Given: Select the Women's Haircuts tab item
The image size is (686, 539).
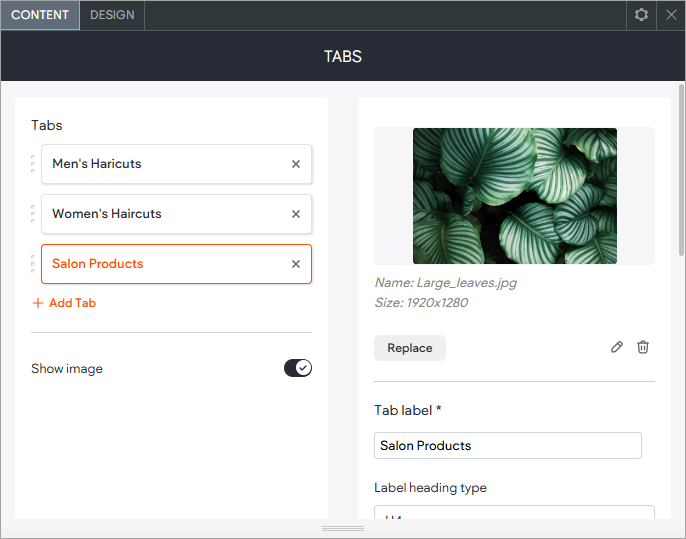Looking at the screenshot, I should (x=160, y=214).
